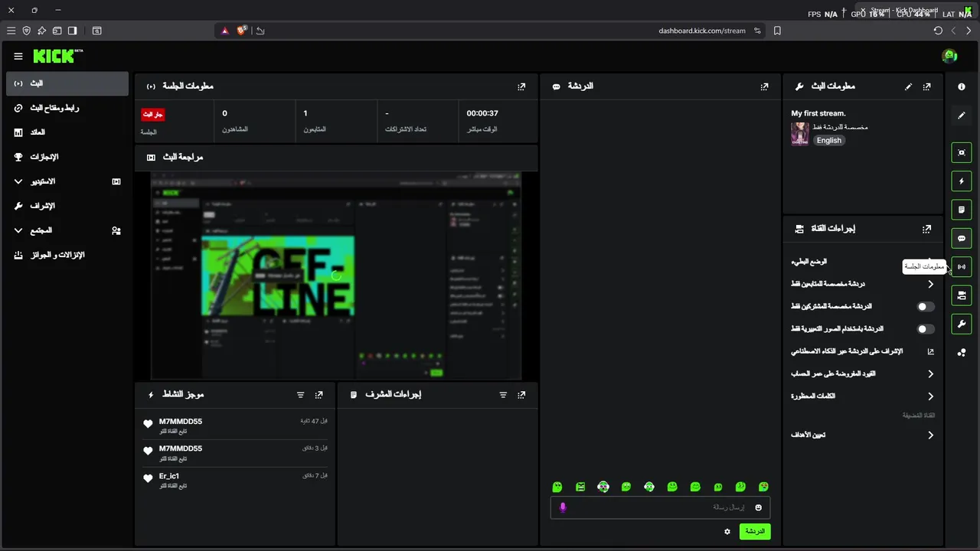Toggle the stream preview widget icon in right rail
This screenshot has width=980, height=551.
pos(962,152)
